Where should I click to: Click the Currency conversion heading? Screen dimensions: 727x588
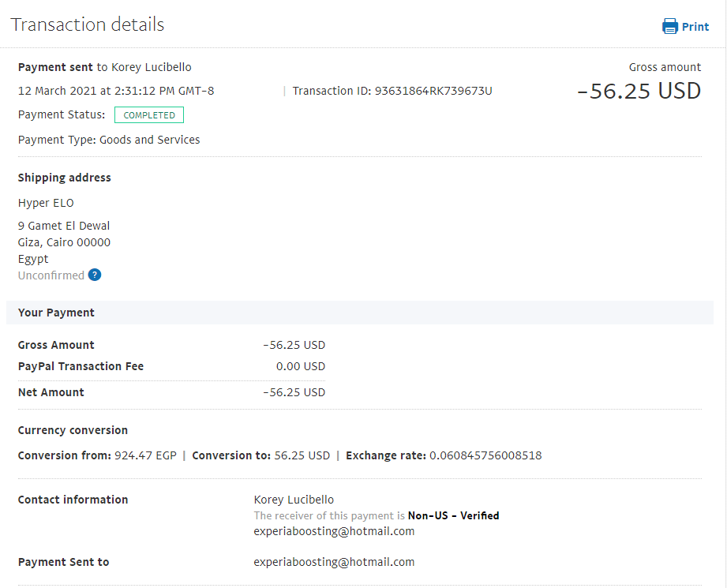tap(73, 430)
